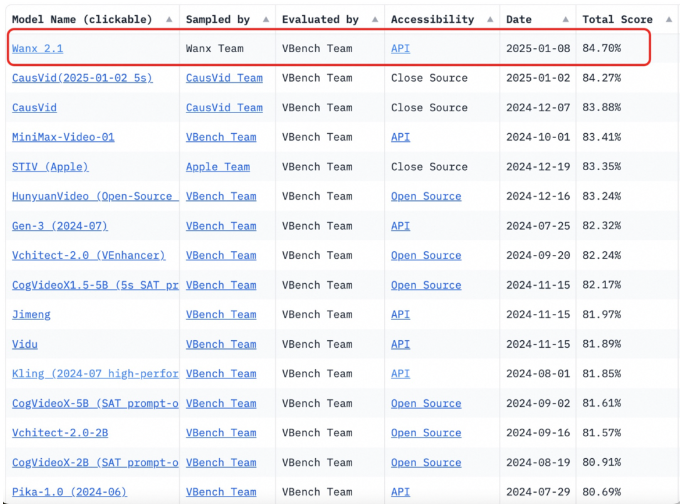Sort table by Date arrow
This screenshot has height=504, width=683.
[565, 20]
